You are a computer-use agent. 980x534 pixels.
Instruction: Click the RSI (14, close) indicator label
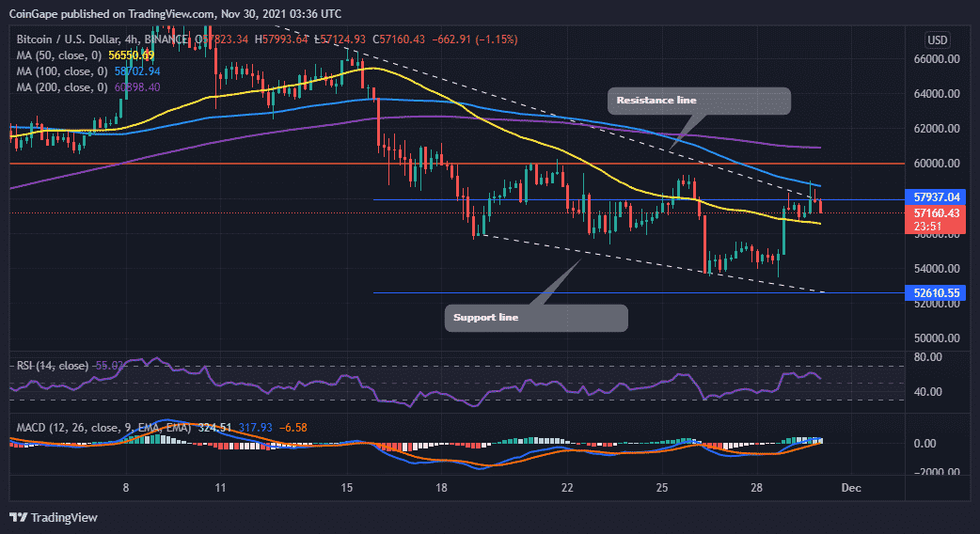pyautogui.click(x=53, y=366)
